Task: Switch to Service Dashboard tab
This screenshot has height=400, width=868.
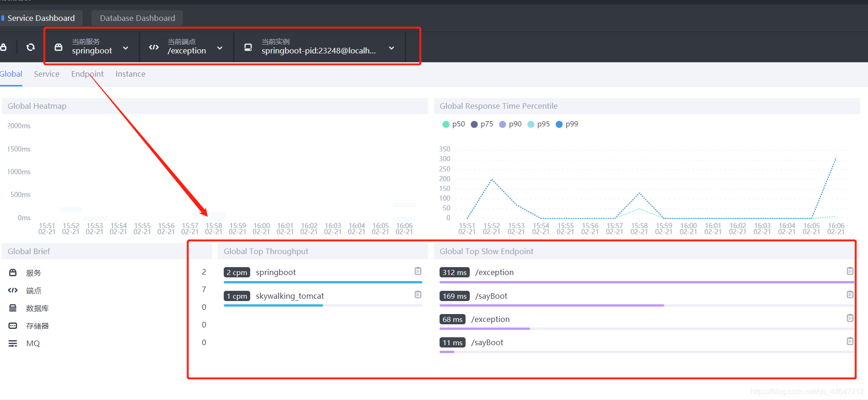Action: tap(41, 18)
